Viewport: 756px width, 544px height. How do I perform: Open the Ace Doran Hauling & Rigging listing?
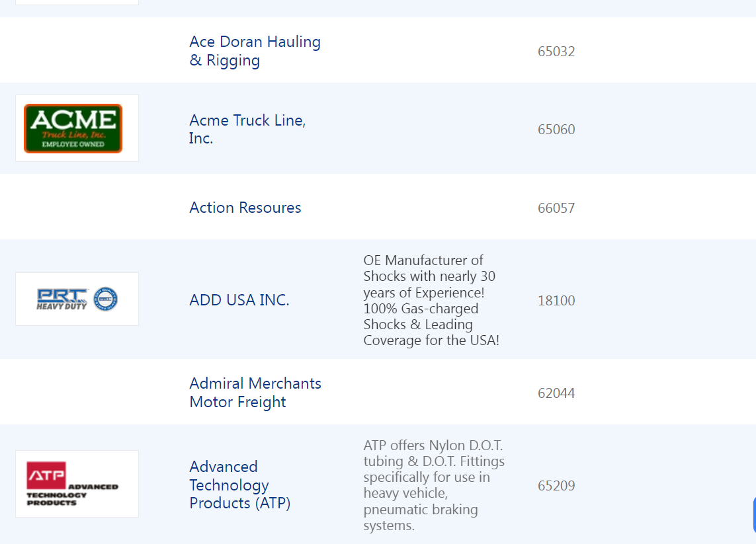255,51
